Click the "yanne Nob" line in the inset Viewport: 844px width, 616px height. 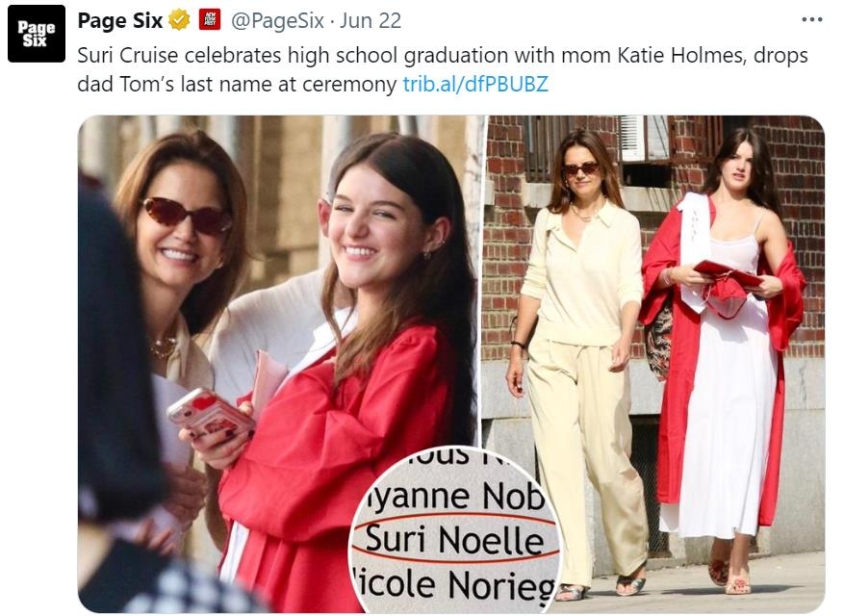[459, 498]
